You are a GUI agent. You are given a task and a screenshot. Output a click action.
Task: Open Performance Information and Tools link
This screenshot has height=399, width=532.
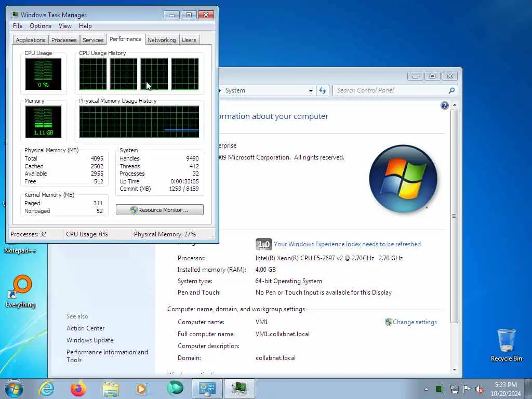[x=107, y=356]
